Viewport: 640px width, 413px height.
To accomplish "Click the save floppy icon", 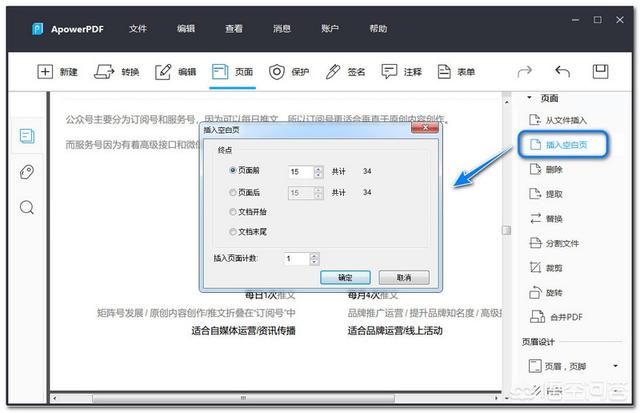I will pyautogui.click(x=600, y=72).
